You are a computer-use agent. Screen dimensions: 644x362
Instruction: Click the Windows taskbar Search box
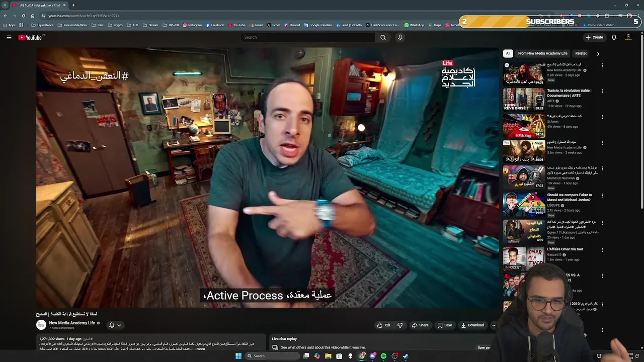tap(271, 356)
